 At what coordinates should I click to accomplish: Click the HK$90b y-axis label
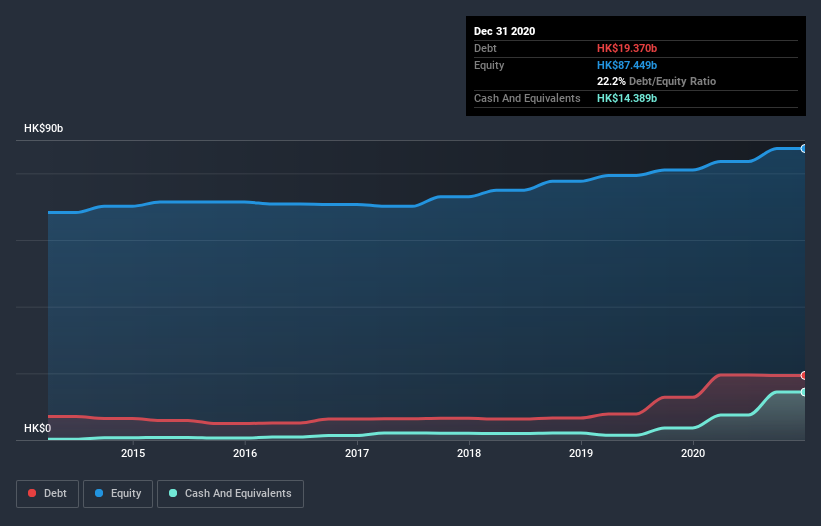click(43, 128)
